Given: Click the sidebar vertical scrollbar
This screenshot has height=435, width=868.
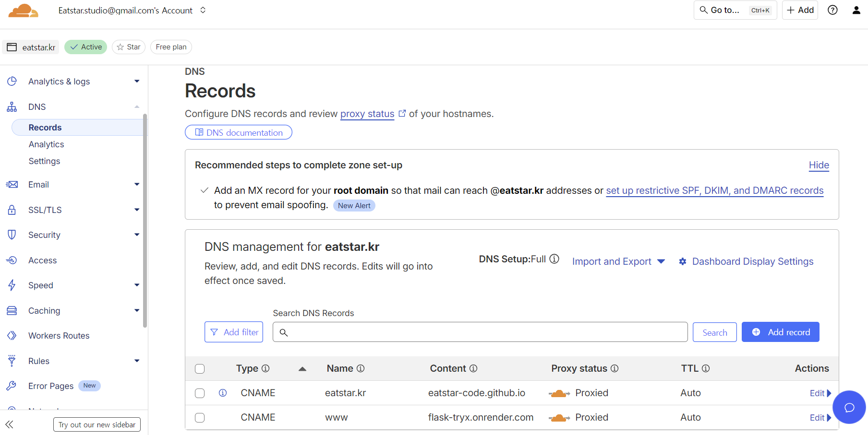Looking at the screenshot, I should pyautogui.click(x=145, y=221).
